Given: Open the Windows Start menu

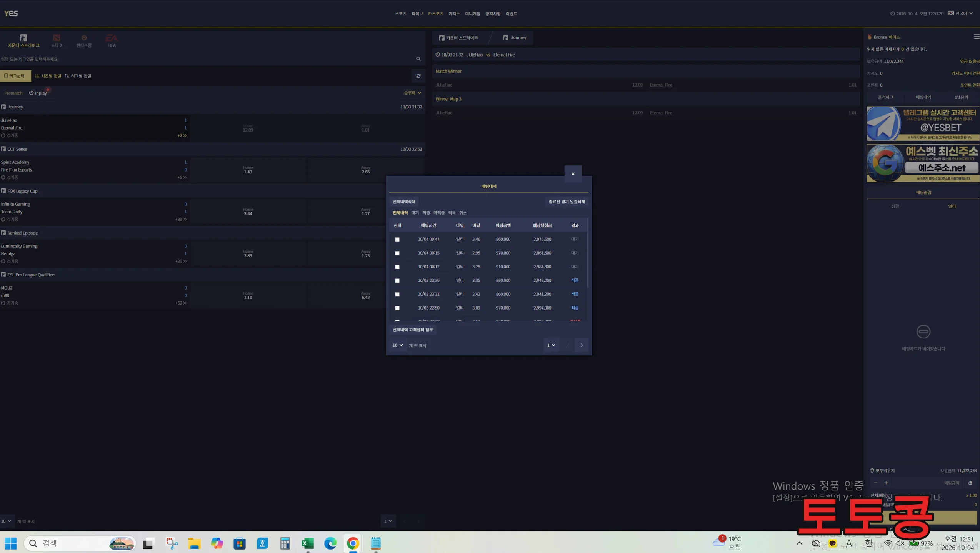Looking at the screenshot, I should pos(11,543).
